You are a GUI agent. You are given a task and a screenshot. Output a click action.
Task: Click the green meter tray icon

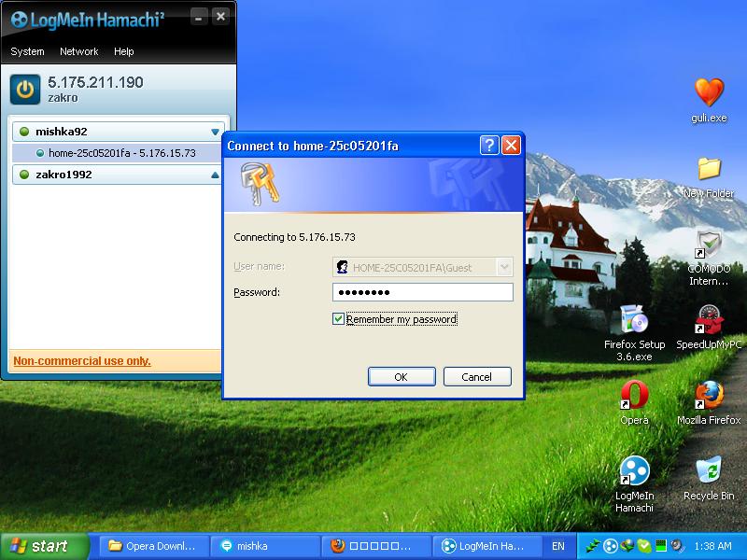point(661,546)
